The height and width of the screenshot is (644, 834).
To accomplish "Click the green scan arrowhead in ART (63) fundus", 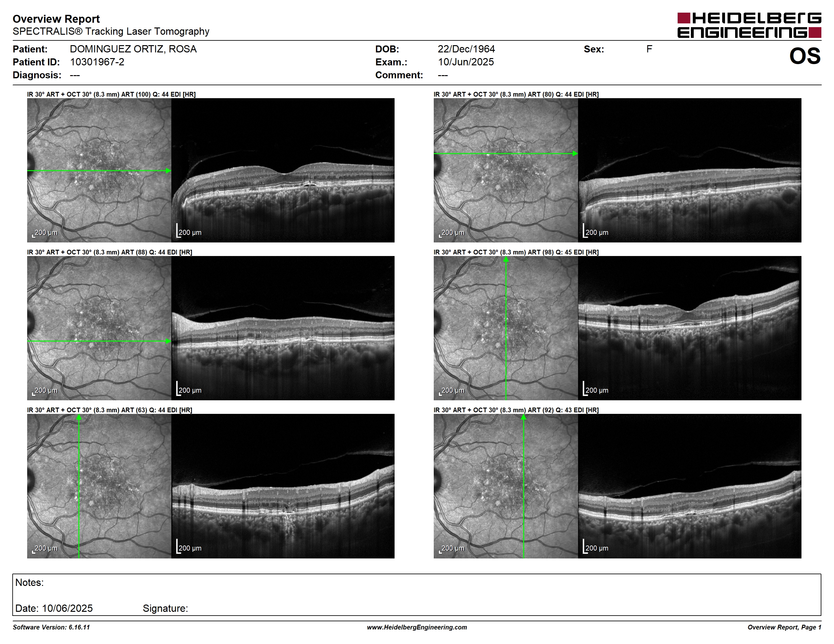I will point(79,417).
